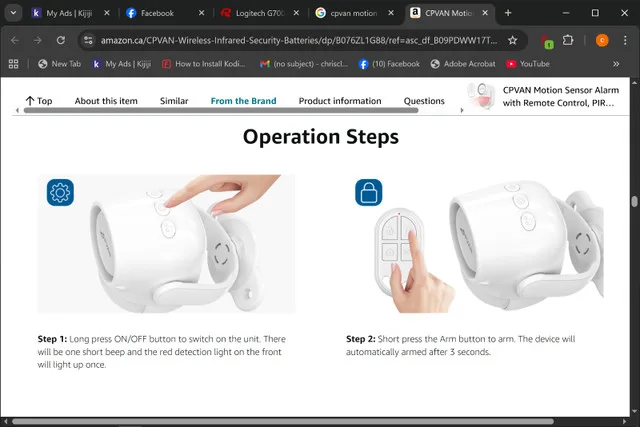
Task: Open the browser extensions puzzle icon
Action: coord(569,40)
